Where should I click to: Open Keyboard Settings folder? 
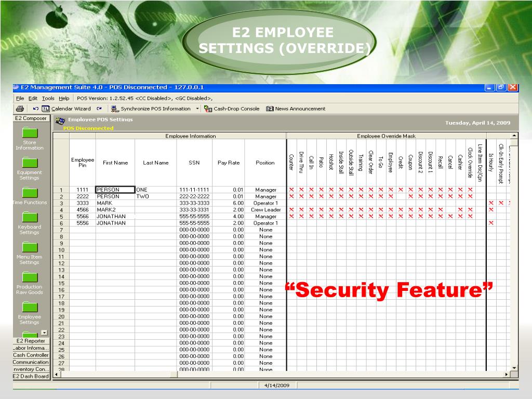pyautogui.click(x=30, y=223)
